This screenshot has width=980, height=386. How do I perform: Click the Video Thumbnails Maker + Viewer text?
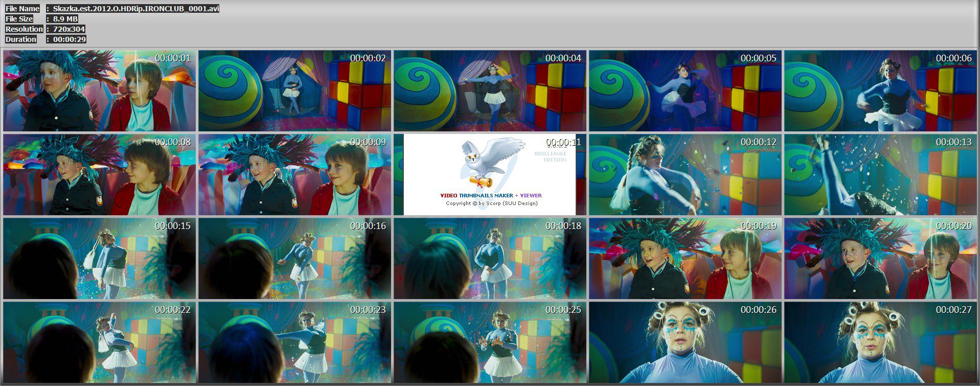pos(491,195)
